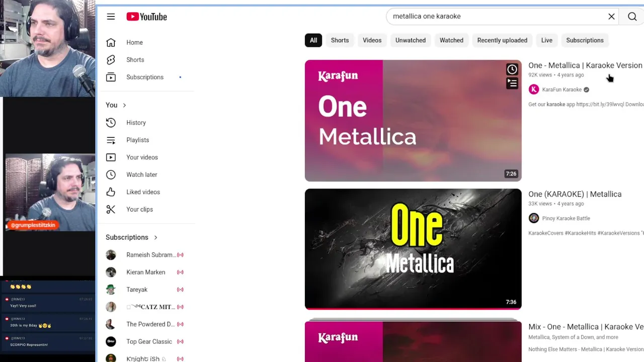This screenshot has height=362, width=644.
Task: Open Kieran Marken channel
Action: click(x=145, y=273)
